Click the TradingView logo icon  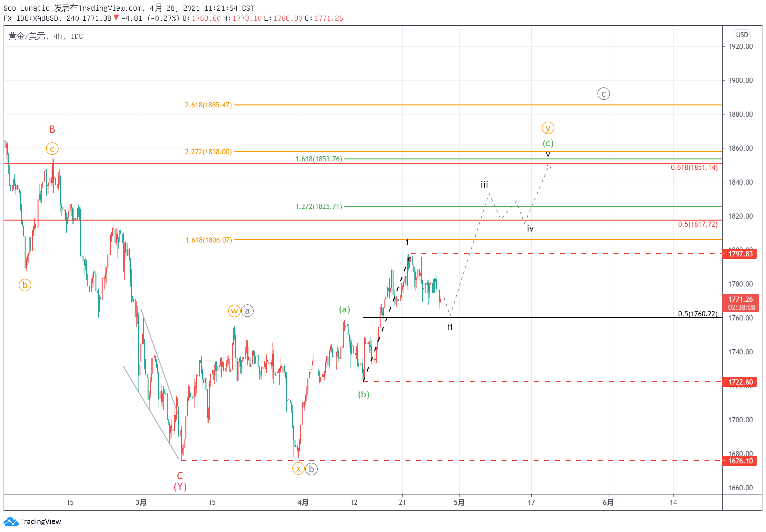11,521
